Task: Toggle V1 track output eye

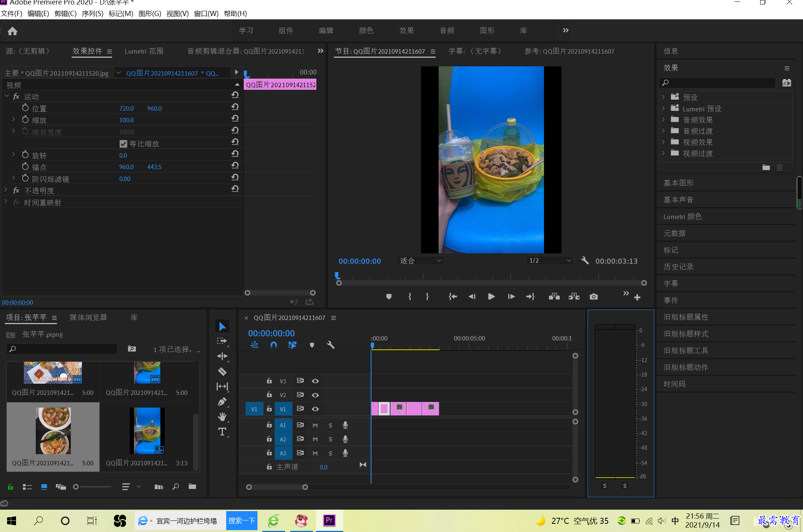Action: pos(315,409)
